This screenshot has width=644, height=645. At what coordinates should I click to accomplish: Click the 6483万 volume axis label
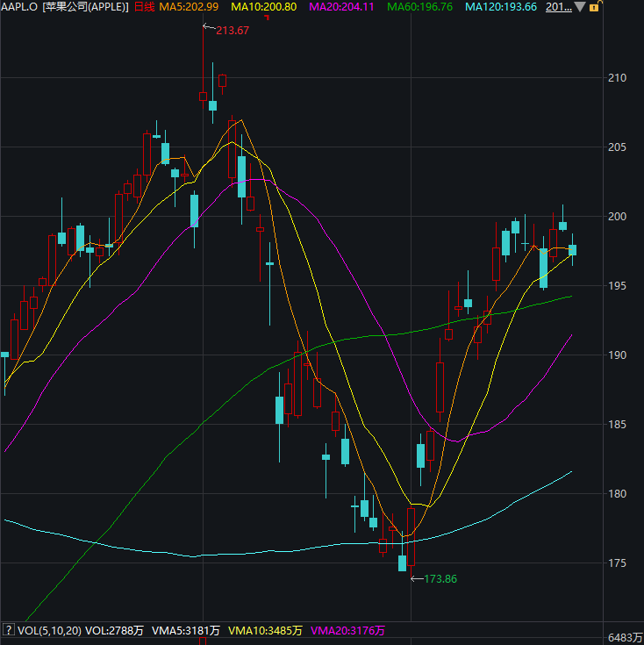[624, 637]
